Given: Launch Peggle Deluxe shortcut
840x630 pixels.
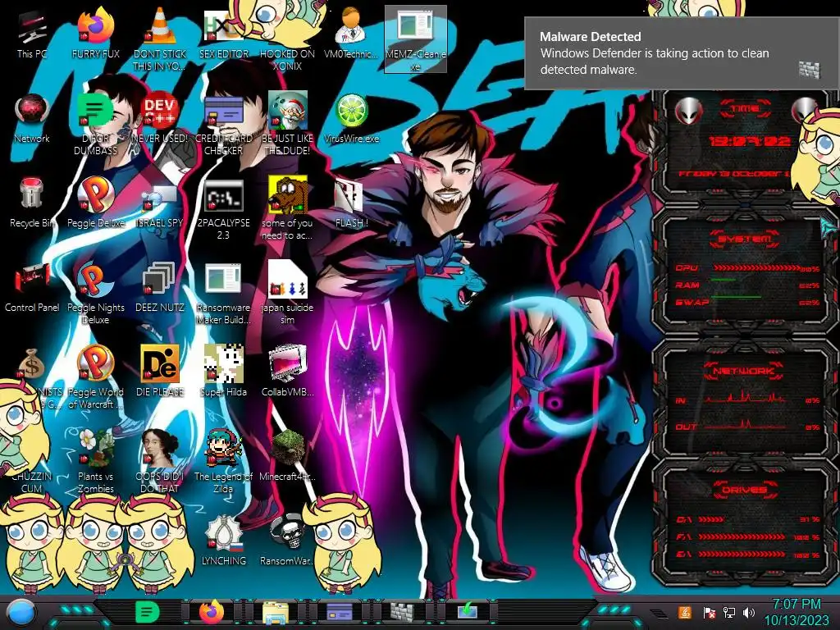Looking at the screenshot, I should pyautogui.click(x=95, y=203).
